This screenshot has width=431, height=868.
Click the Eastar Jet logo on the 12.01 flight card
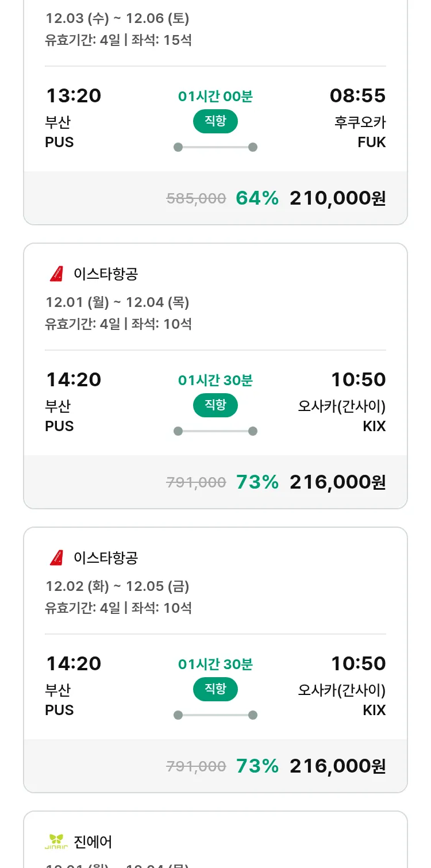[x=56, y=274]
